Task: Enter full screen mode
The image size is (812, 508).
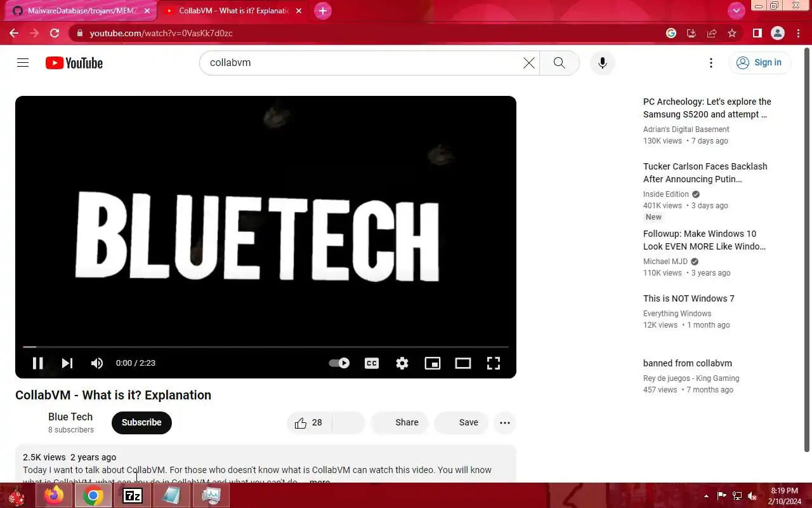Action: (494, 363)
